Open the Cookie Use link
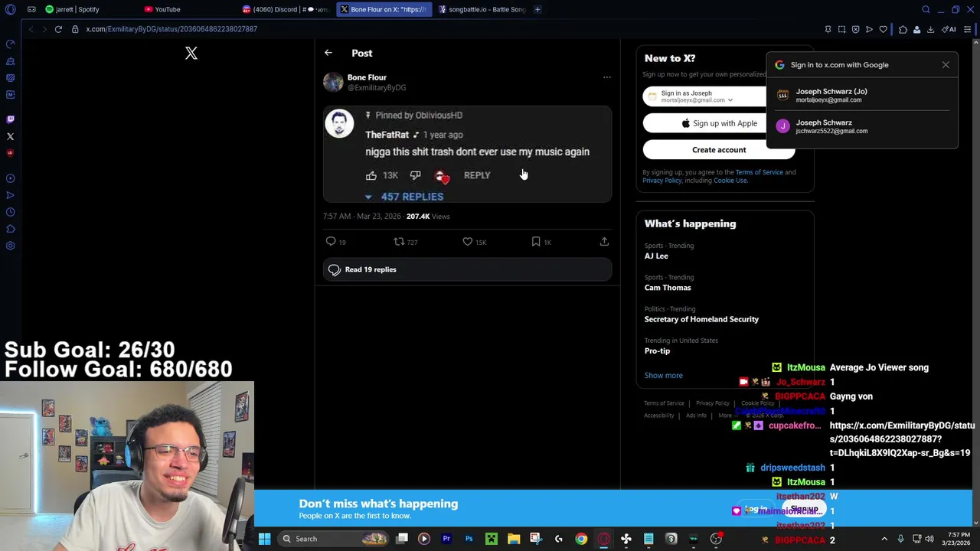This screenshot has width=980, height=551. click(x=730, y=181)
